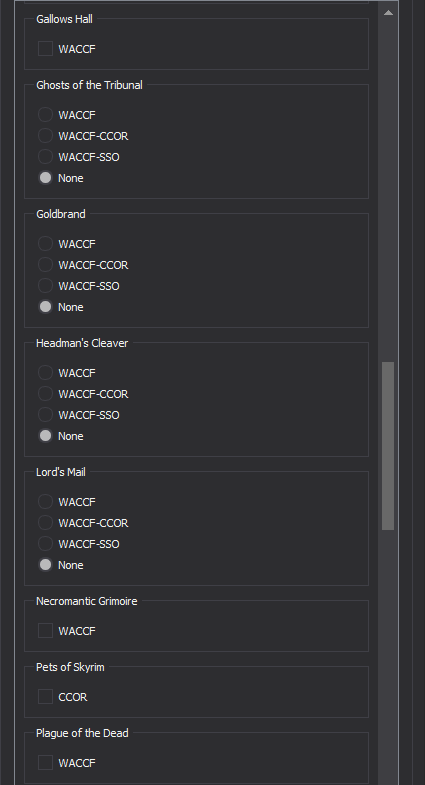Tick WACCF checkbox for Necromantic Grimoire
This screenshot has width=425, height=785.
pyautogui.click(x=46, y=631)
